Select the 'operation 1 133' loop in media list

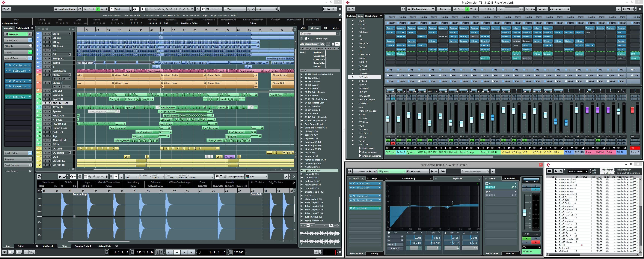point(312,170)
